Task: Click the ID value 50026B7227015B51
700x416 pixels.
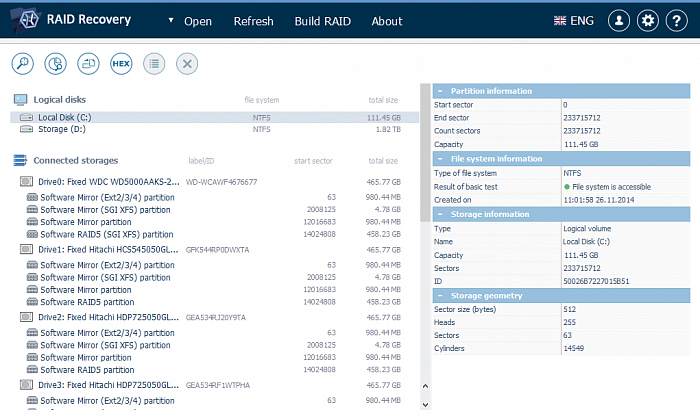Action: (x=596, y=281)
